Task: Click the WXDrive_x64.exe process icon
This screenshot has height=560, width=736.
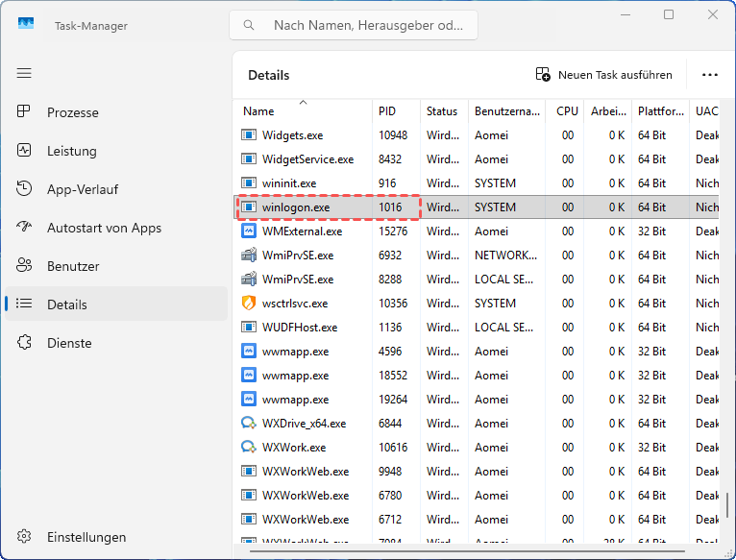Action: (249, 424)
